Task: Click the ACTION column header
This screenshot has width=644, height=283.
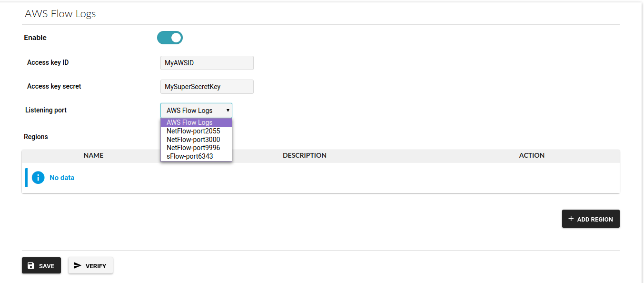Action: [x=532, y=155]
